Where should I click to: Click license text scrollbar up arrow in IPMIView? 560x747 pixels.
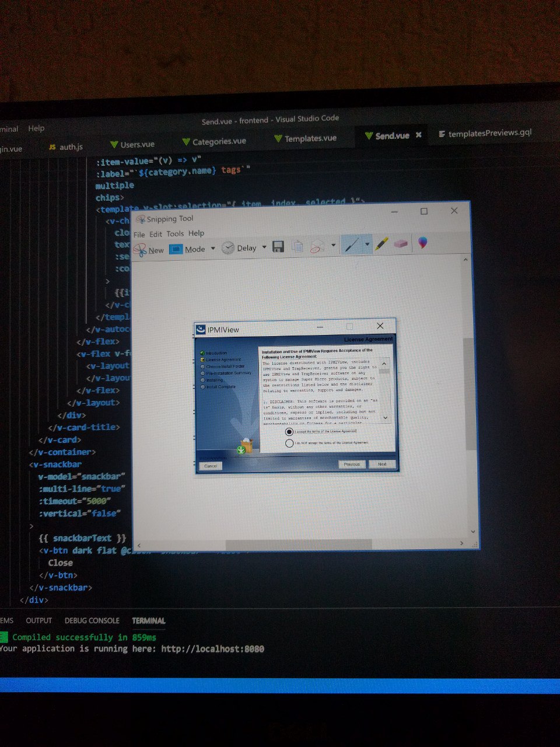[x=384, y=364]
